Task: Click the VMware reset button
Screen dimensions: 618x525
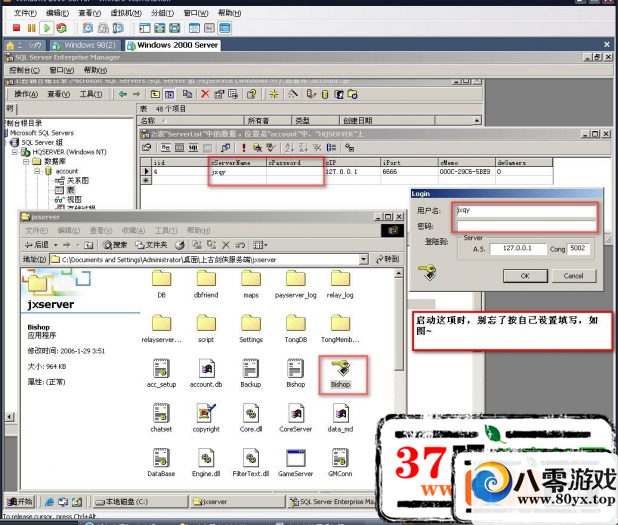Action: (x=61, y=28)
